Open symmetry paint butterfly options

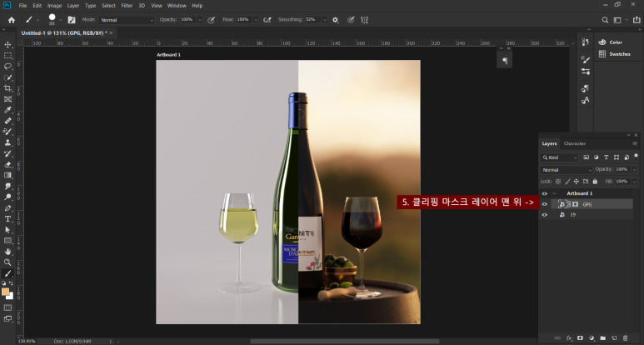coord(364,20)
